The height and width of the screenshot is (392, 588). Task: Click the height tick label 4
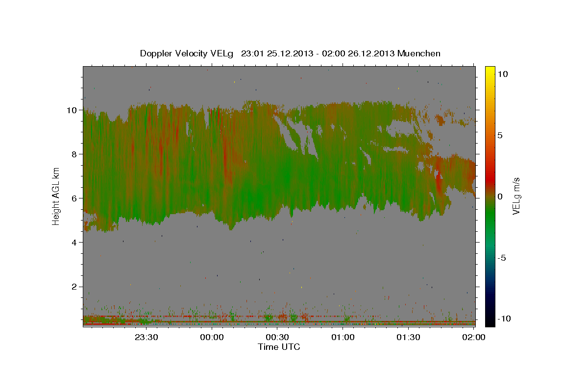coord(74,243)
